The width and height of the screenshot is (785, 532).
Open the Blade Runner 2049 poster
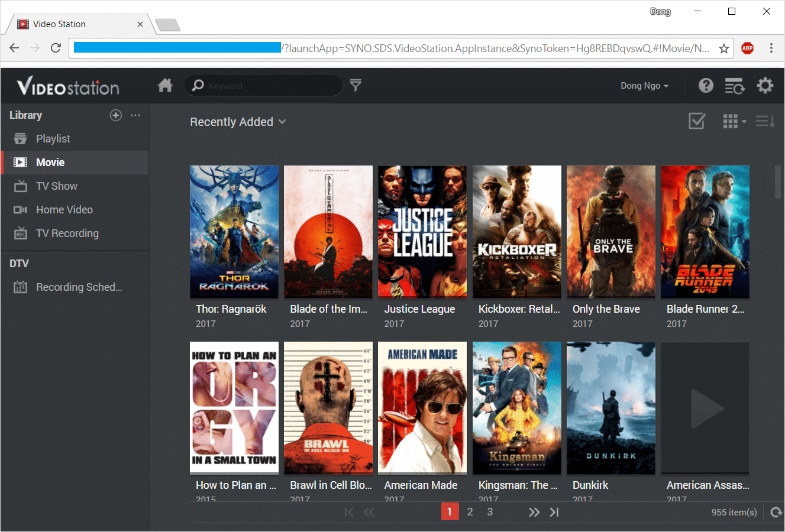click(705, 232)
